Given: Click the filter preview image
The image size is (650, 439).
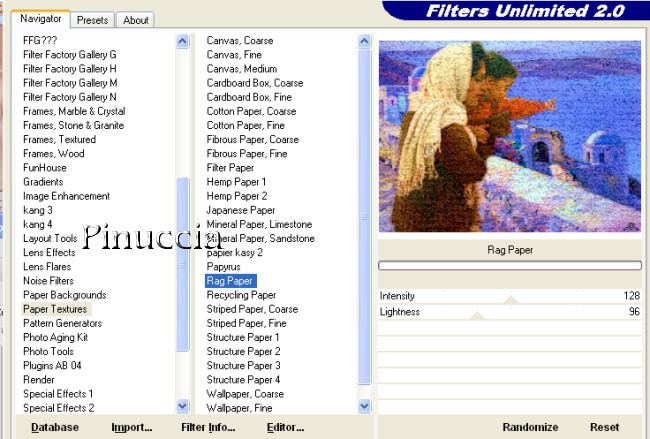Looking at the screenshot, I should (510, 136).
